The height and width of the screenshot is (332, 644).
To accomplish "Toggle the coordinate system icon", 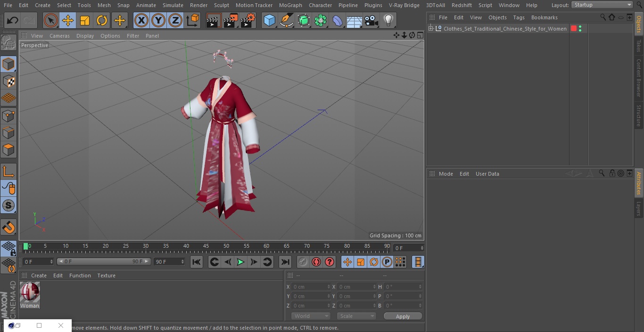I will [x=193, y=20].
